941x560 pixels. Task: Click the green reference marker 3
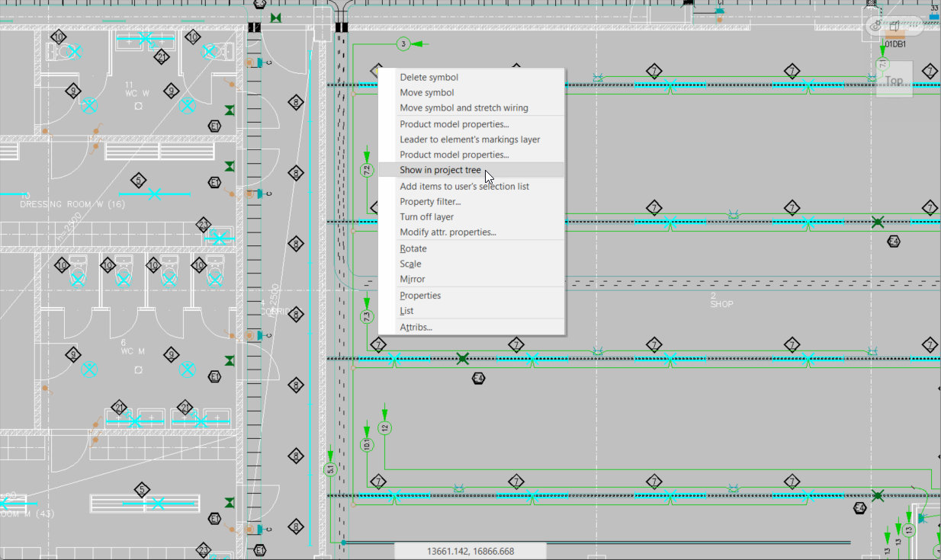pyautogui.click(x=403, y=43)
